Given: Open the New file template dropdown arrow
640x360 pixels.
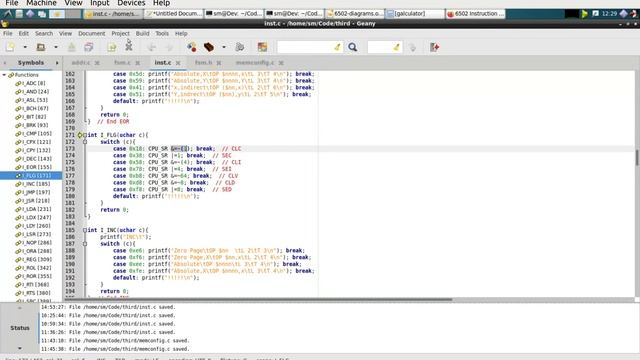Looking at the screenshot, I should (x=25, y=47).
